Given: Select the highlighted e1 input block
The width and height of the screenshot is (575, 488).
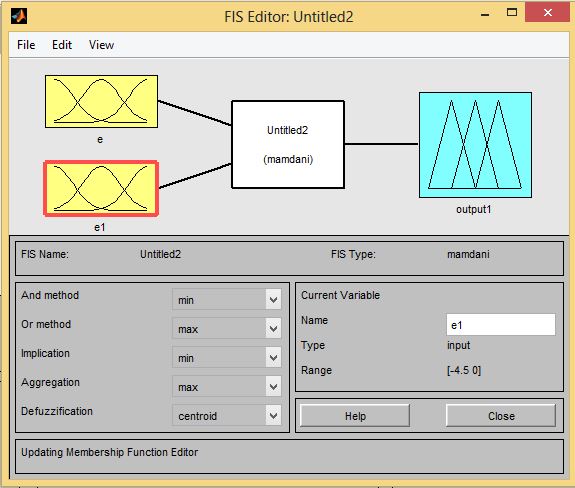Looking at the screenshot, I should pos(101,188).
